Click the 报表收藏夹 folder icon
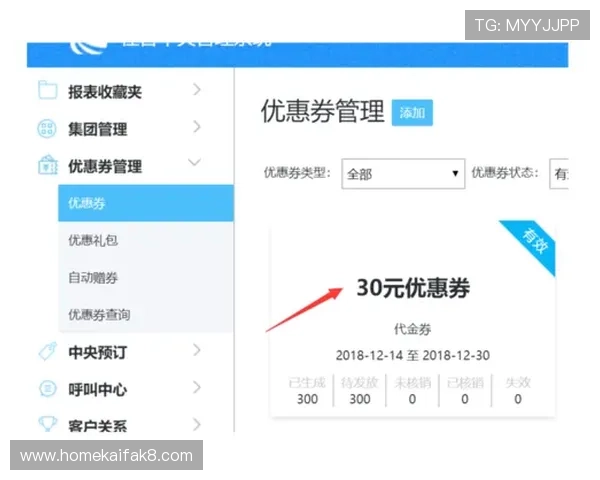 pos(47,90)
